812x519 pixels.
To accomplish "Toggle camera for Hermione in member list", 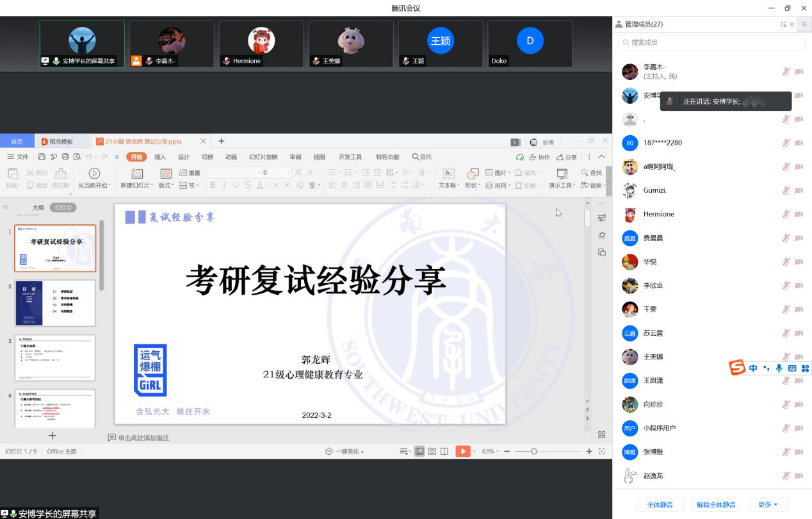I will [x=799, y=214].
